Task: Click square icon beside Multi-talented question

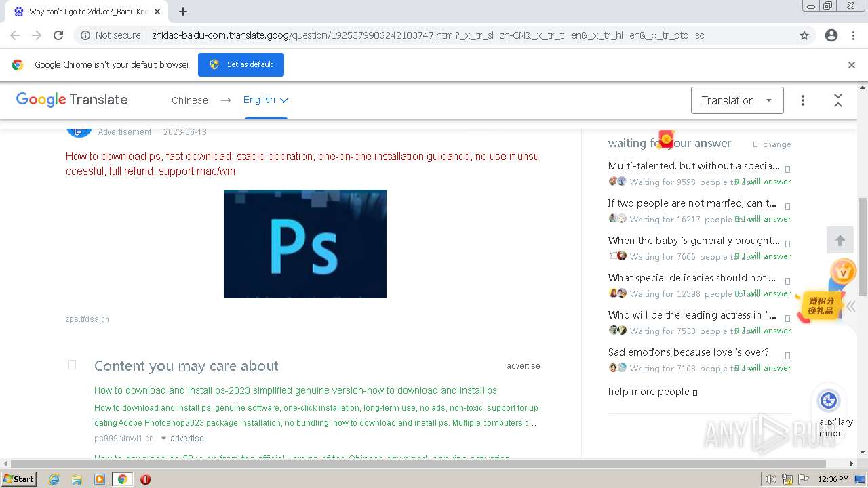Action: (787, 169)
